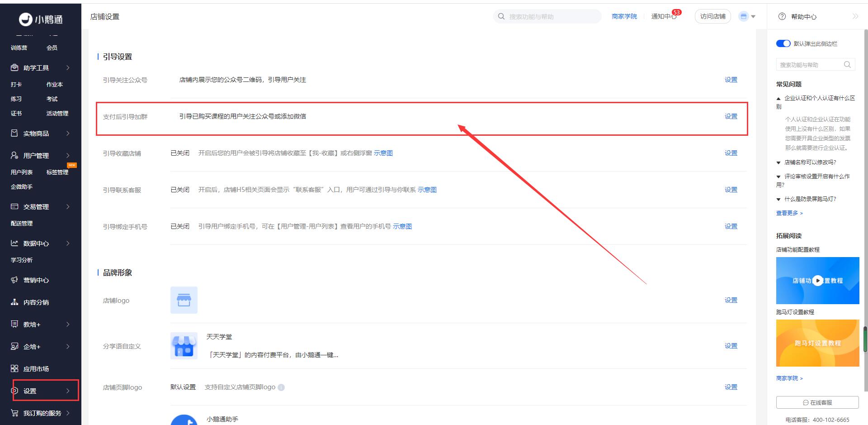Click the help center question mark icon
This screenshot has height=425, width=868.
[x=782, y=17]
